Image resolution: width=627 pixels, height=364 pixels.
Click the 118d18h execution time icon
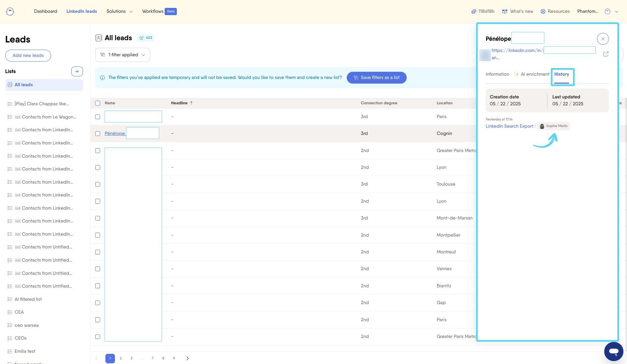click(474, 12)
